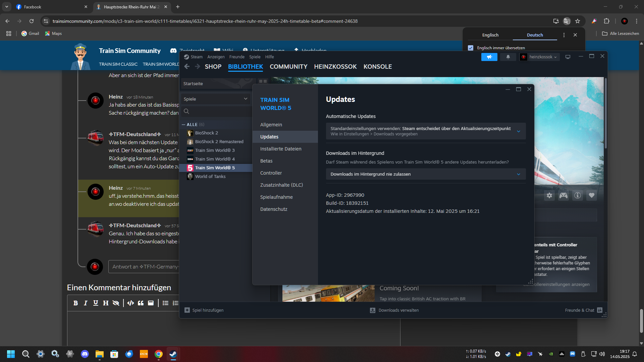Click reply field 'Antwort an TFM-Germany'

[144, 267]
